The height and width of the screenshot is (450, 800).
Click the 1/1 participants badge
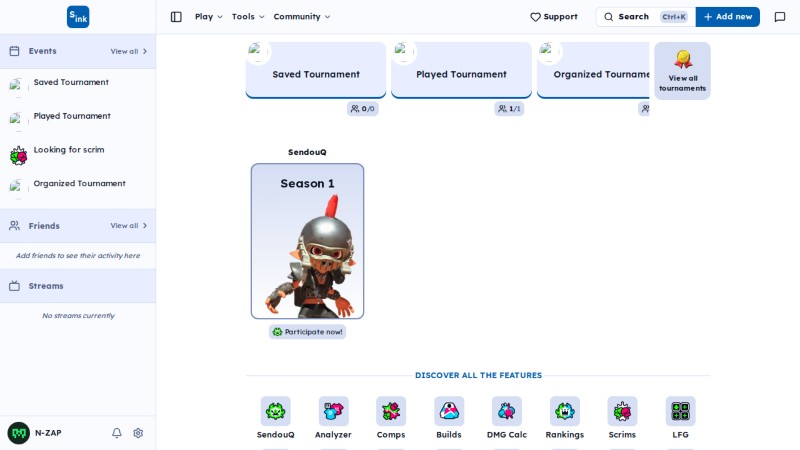pos(509,109)
